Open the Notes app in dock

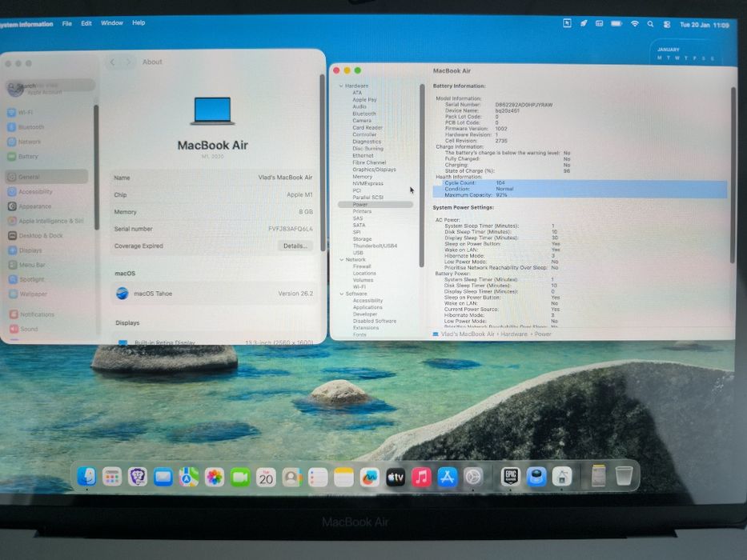click(343, 478)
